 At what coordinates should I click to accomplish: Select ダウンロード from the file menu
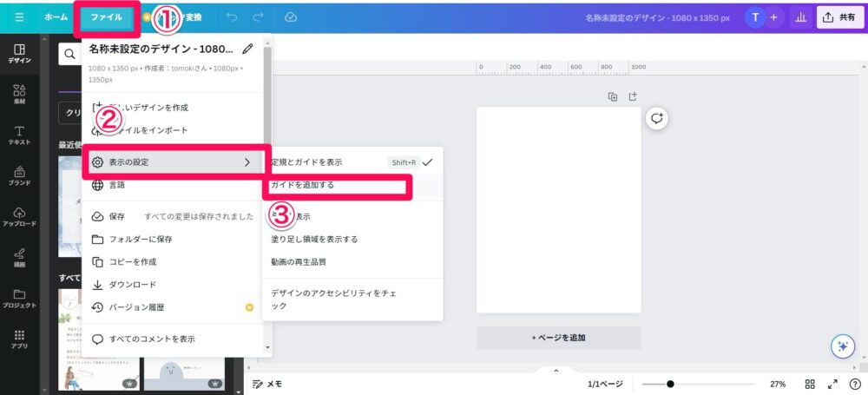pos(132,284)
